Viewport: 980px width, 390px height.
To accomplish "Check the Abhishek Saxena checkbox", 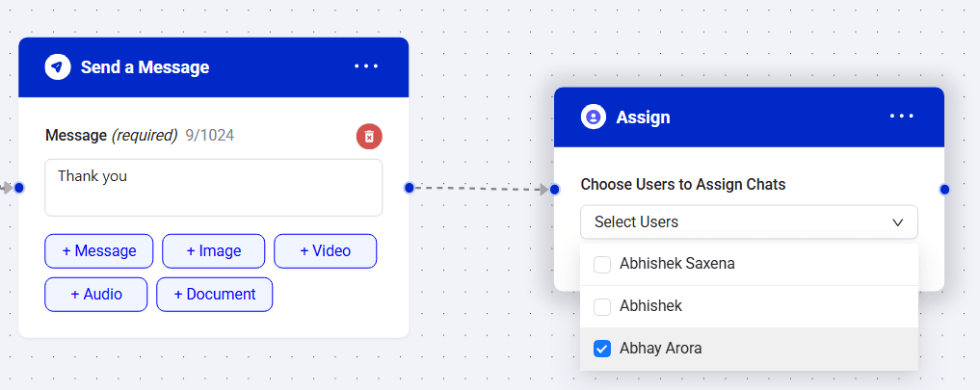I will (602, 265).
